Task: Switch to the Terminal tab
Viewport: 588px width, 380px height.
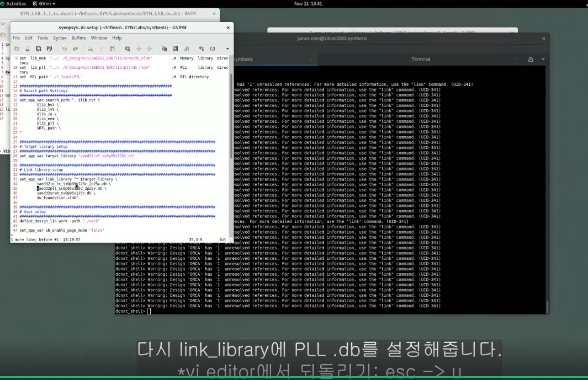Action: click(x=421, y=59)
